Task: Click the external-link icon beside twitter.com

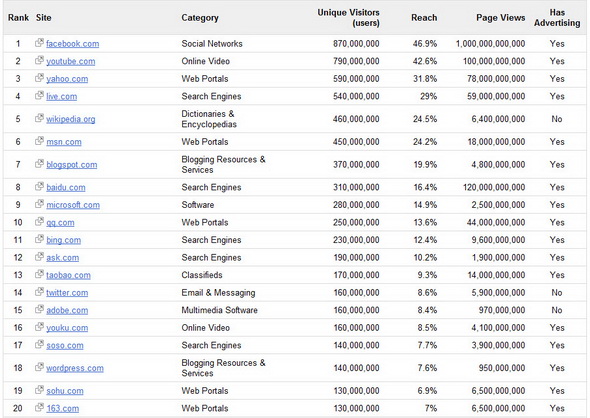Action: [x=39, y=292]
